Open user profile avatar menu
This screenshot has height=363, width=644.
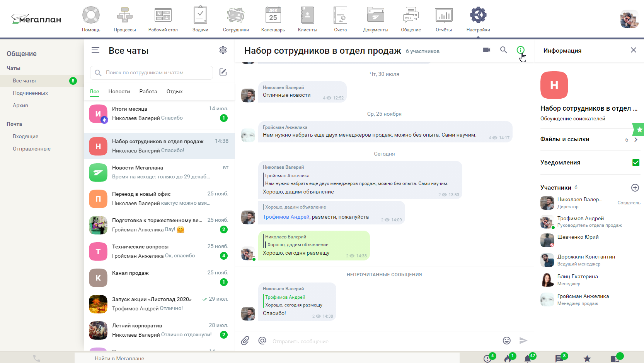pyautogui.click(x=629, y=19)
